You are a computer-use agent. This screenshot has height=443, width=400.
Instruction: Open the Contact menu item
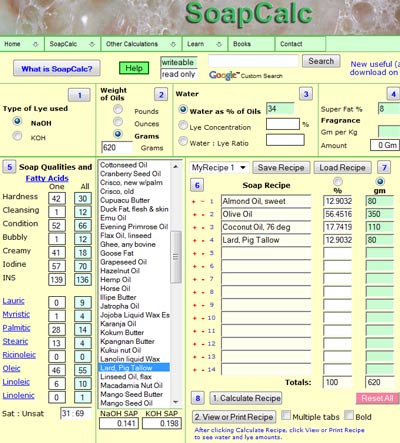(291, 44)
